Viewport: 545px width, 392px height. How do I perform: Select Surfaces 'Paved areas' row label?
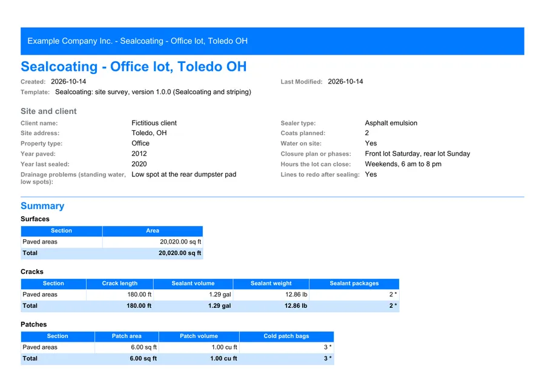point(40,242)
